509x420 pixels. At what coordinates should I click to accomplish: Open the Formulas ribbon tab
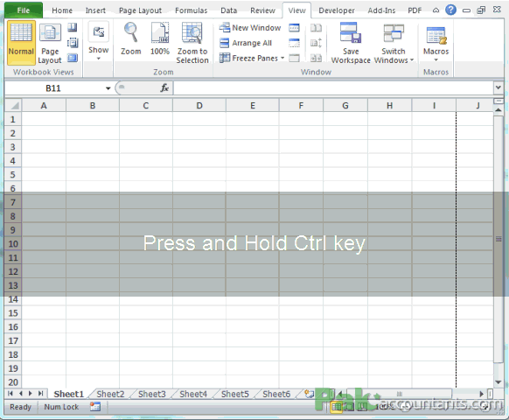coord(191,10)
